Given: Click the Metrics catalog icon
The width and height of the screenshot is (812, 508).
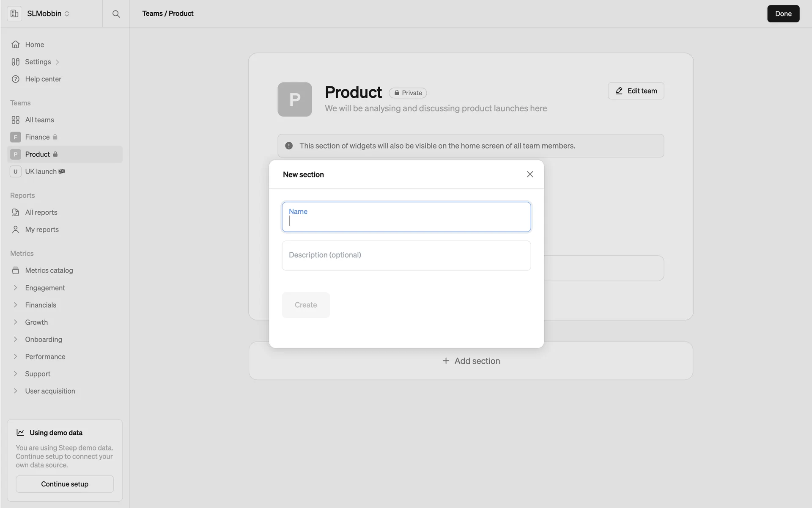Looking at the screenshot, I should coord(16,271).
